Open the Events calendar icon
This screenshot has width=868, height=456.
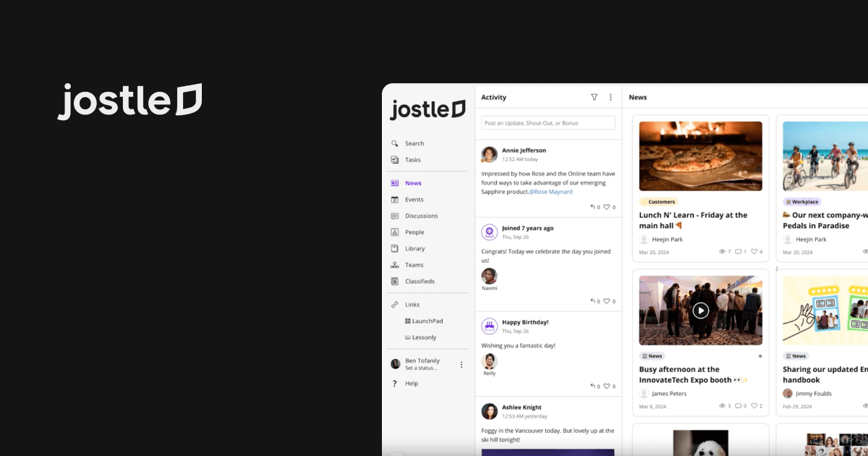395,200
